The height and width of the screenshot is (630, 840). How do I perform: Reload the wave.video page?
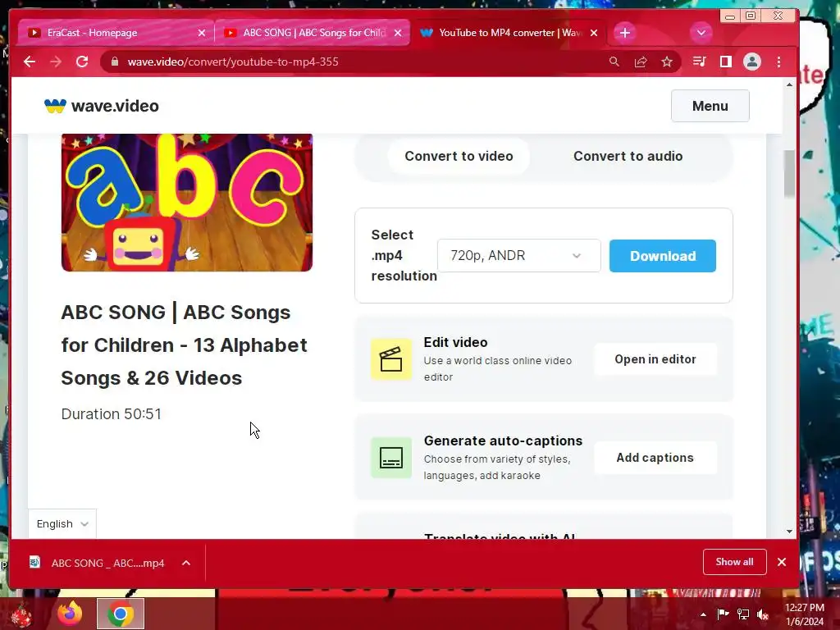coord(82,62)
